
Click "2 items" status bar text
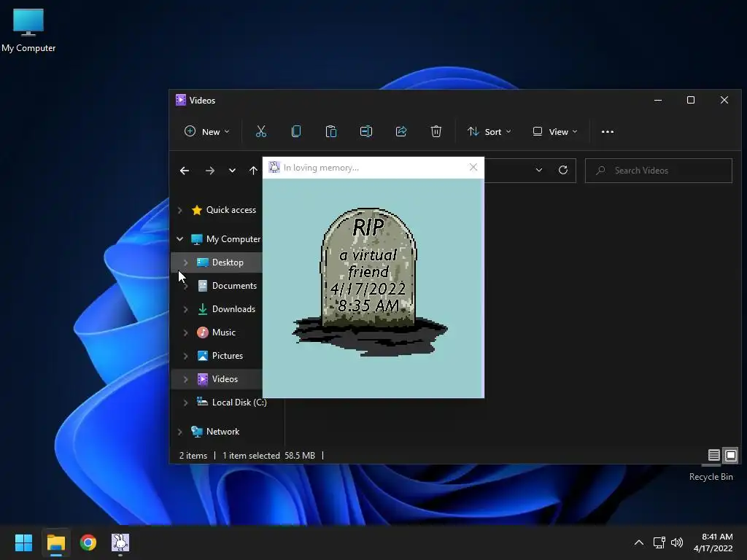[x=193, y=456]
